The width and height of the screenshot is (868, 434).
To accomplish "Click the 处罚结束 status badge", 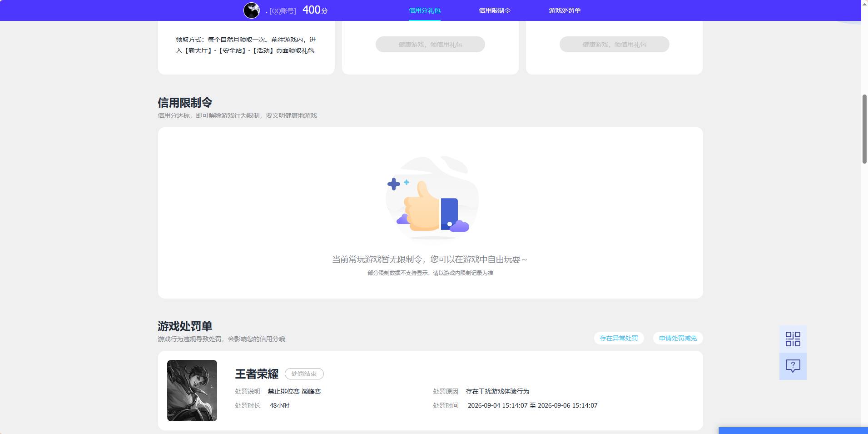I will pos(304,374).
